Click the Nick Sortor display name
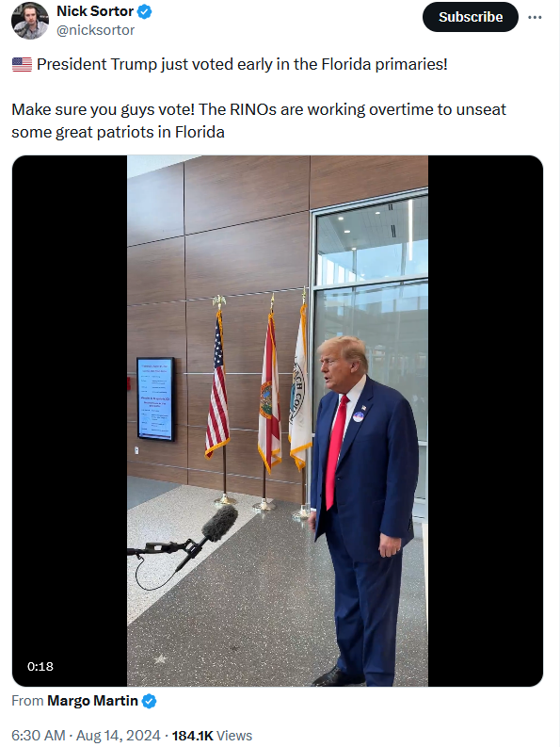The width and height of the screenshot is (560, 747). (x=95, y=11)
